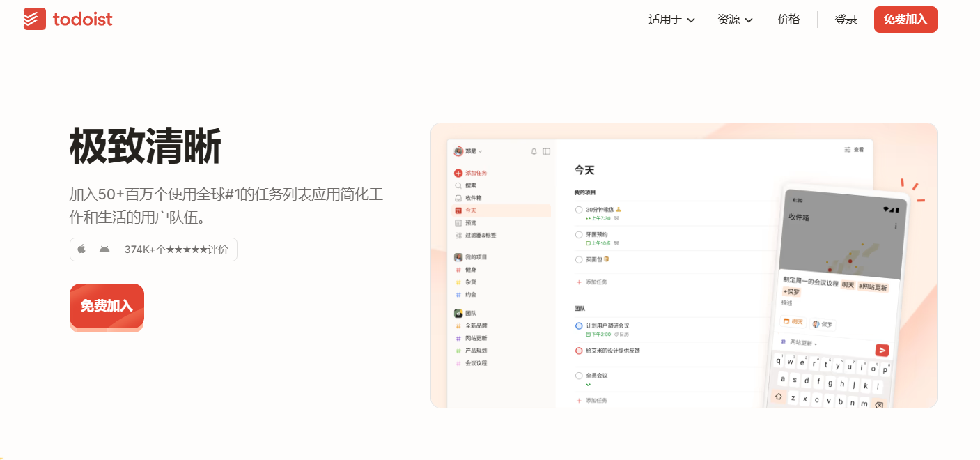Click 添加任务 under the 团队 section
Screen dimensions: 980x460
pos(591,401)
